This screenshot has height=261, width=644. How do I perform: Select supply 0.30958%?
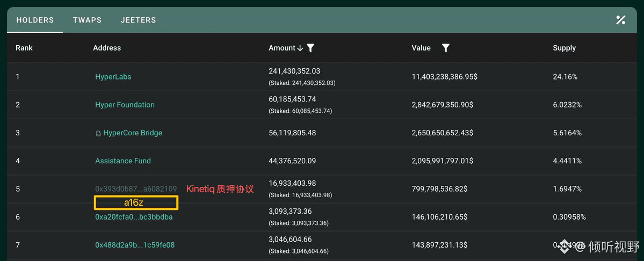(569, 217)
